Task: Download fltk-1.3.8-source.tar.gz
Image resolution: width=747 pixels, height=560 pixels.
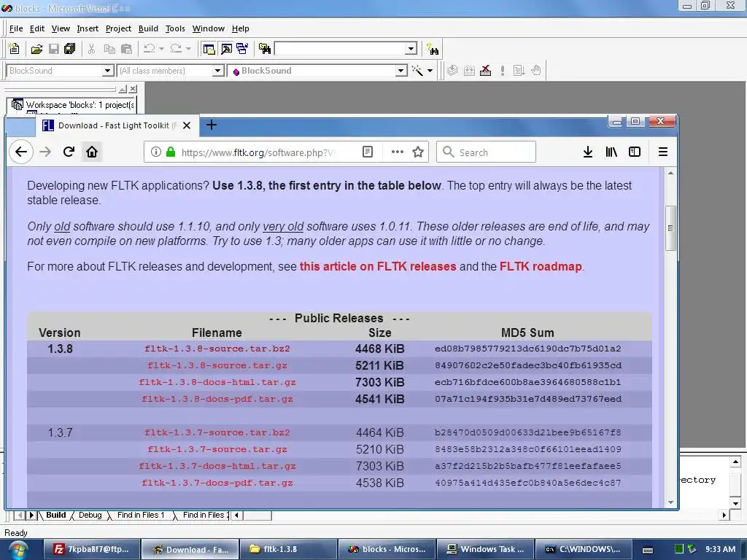Action: [x=217, y=365]
